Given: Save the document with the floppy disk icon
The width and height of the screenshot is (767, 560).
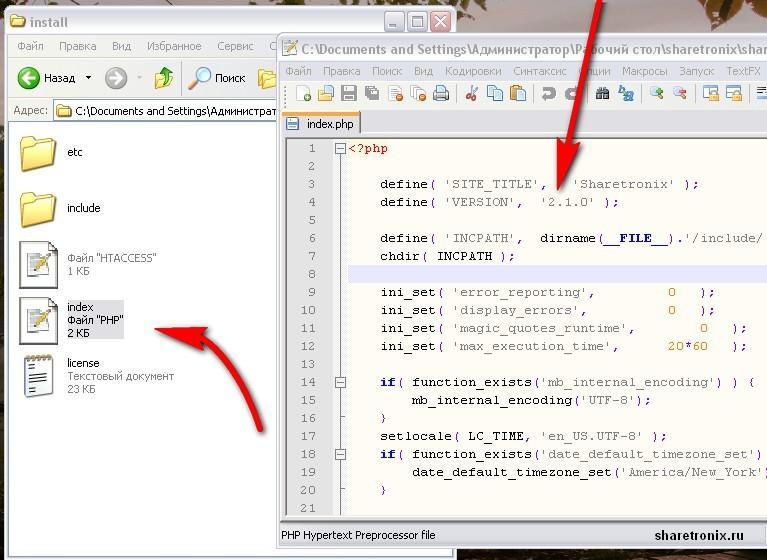Looking at the screenshot, I should 349,93.
